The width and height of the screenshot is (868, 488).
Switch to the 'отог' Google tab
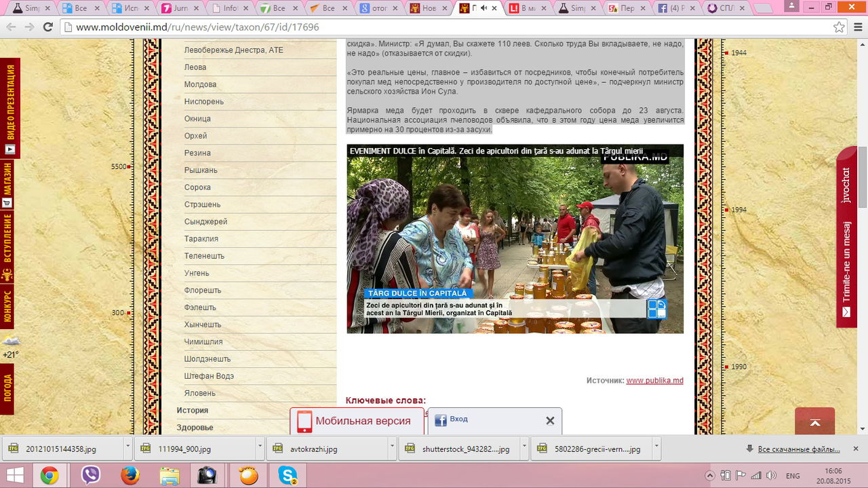pos(377,8)
